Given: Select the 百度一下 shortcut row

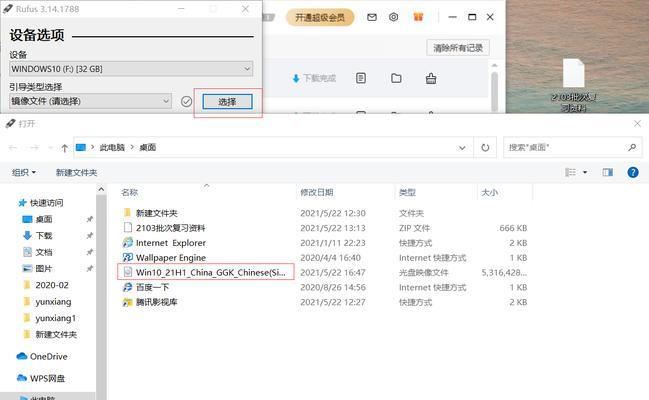Looking at the screenshot, I should [325, 287].
